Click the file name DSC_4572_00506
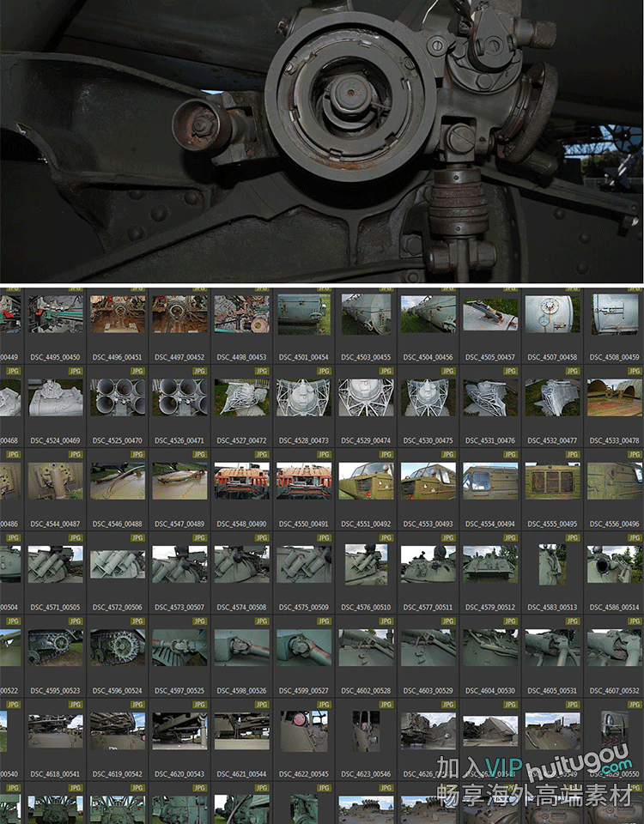This screenshot has height=824, width=644. click(118, 607)
